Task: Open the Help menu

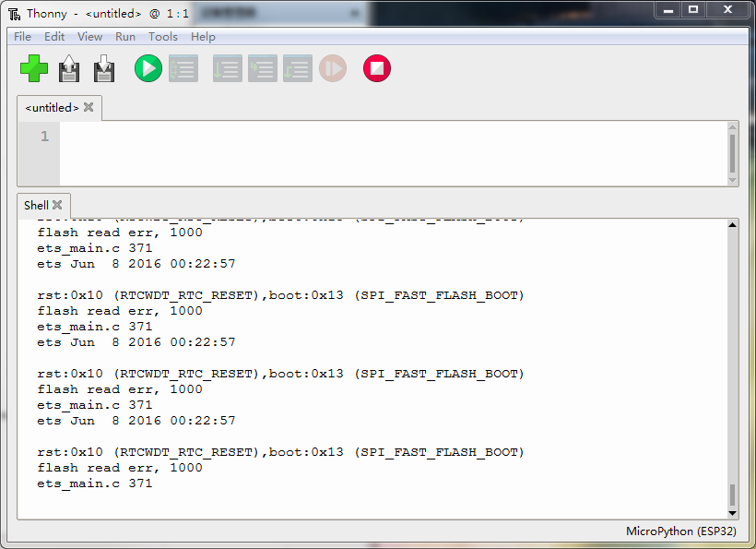Action: click(203, 37)
